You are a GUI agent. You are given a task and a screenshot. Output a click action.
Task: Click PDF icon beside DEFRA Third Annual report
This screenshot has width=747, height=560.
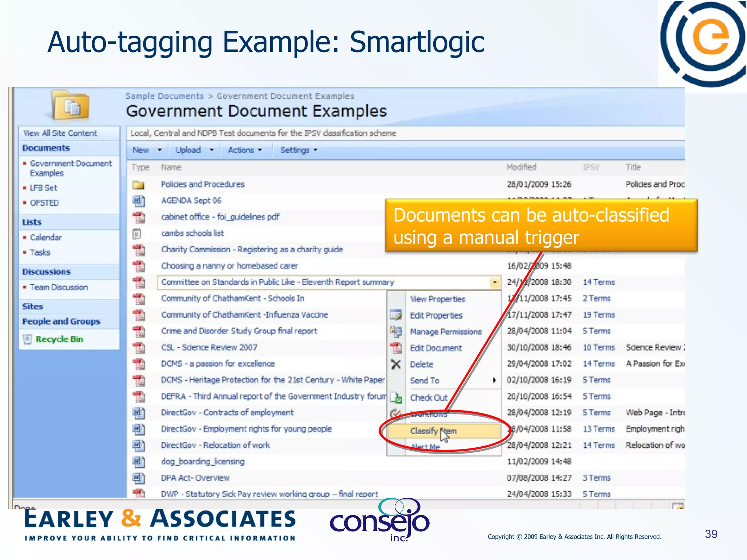click(138, 397)
